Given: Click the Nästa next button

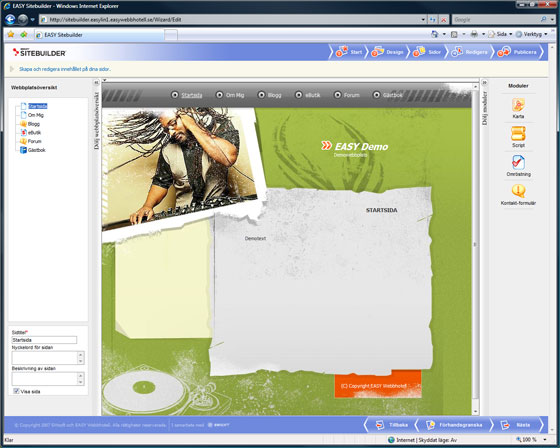Looking at the screenshot, I should click(516, 425).
